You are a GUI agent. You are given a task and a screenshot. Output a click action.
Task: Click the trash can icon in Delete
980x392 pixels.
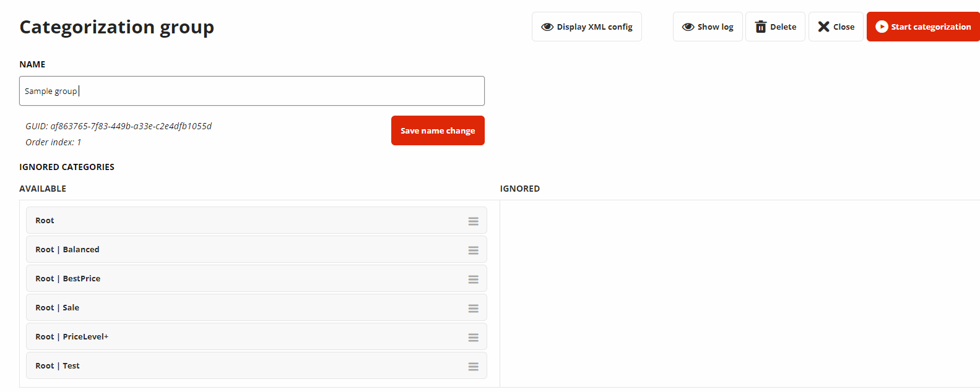click(761, 27)
